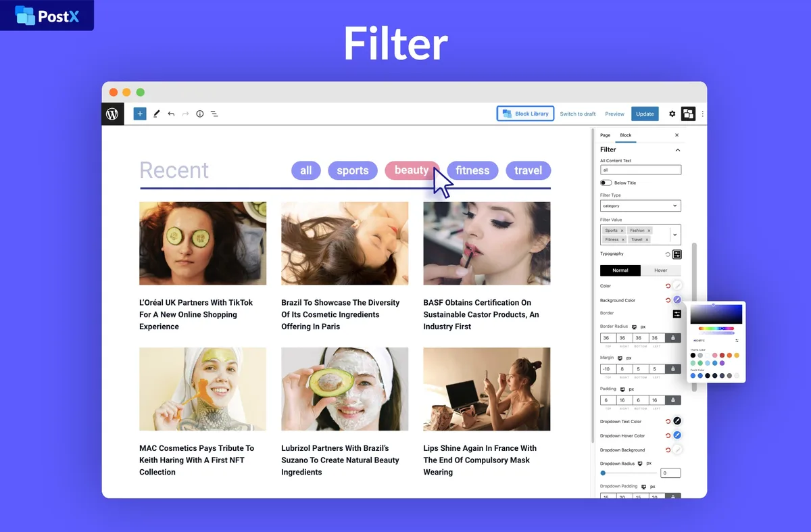Open the settings gear icon

coord(672,114)
